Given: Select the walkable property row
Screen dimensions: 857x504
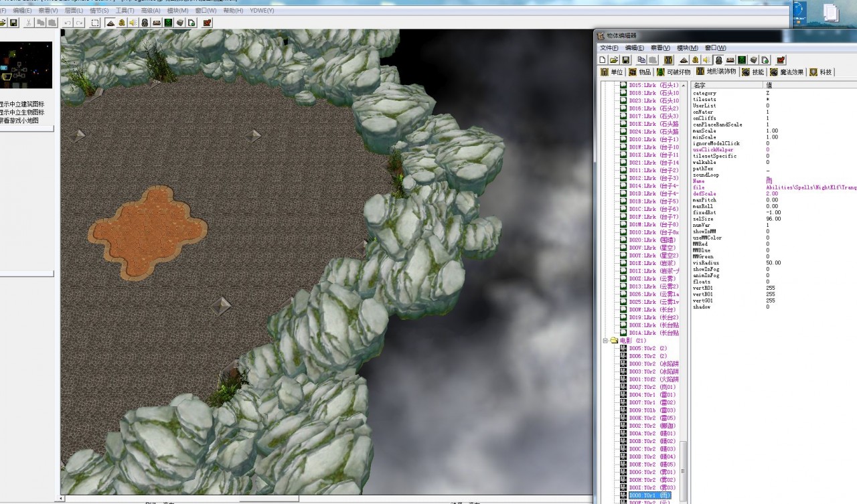Looking at the screenshot, I should coord(774,162).
